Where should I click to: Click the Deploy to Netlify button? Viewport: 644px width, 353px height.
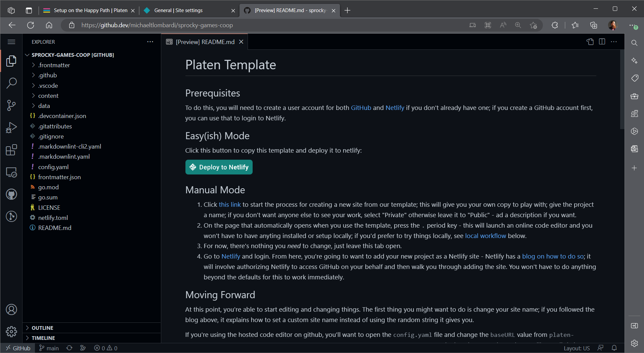coord(219,167)
